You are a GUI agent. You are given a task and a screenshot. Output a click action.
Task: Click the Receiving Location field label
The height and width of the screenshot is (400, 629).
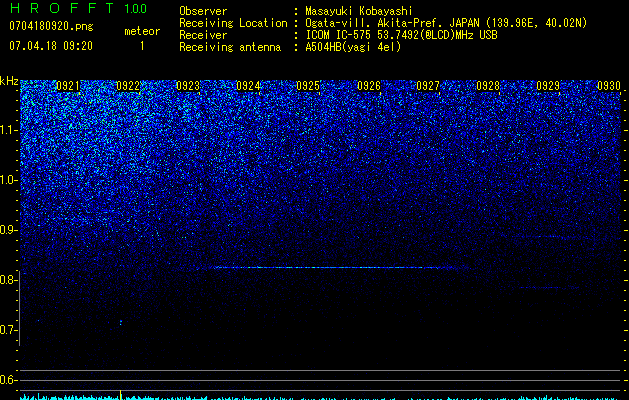point(233,23)
